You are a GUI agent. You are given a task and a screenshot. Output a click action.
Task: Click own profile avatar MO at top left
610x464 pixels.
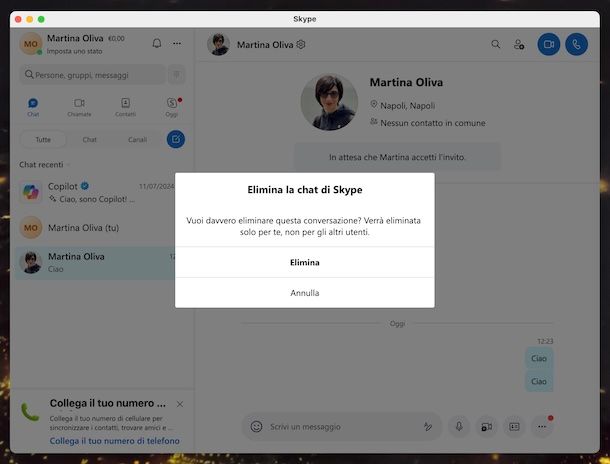coord(31,44)
